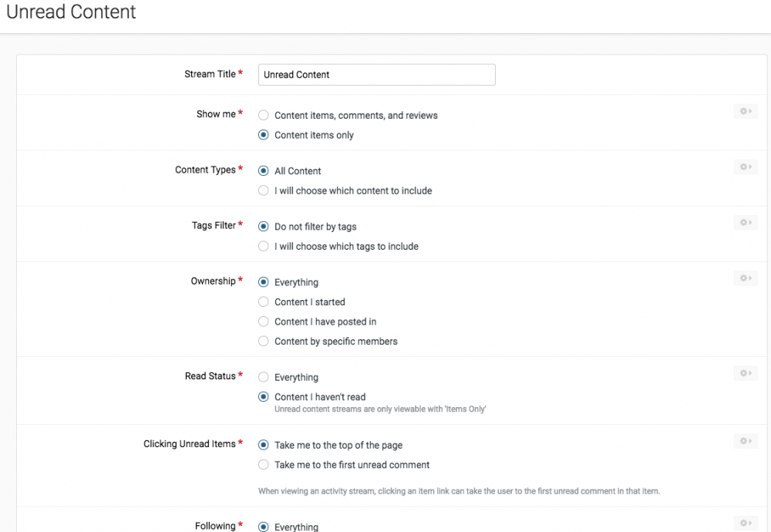Screen dimensions: 771x532
Task: Open the gear settings for Tags Filter row
Action: click(746, 222)
